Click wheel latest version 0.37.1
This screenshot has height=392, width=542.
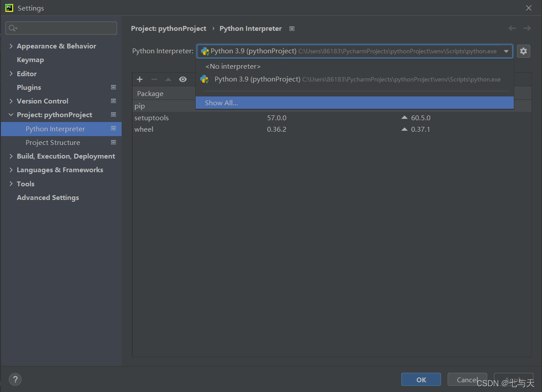click(x=420, y=129)
